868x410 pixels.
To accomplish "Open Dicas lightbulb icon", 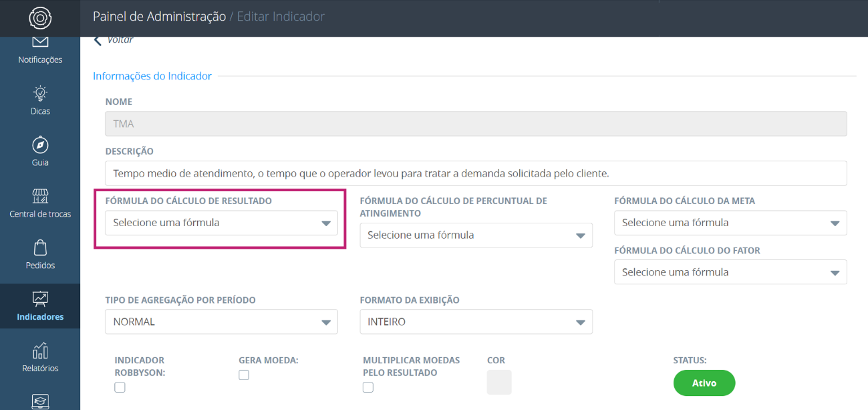I will click(x=40, y=93).
